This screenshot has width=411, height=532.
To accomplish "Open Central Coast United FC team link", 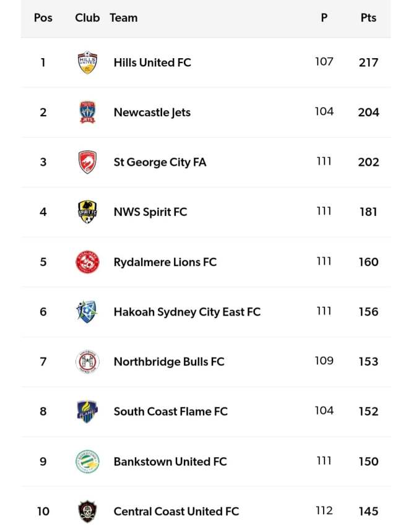I will point(176,512).
